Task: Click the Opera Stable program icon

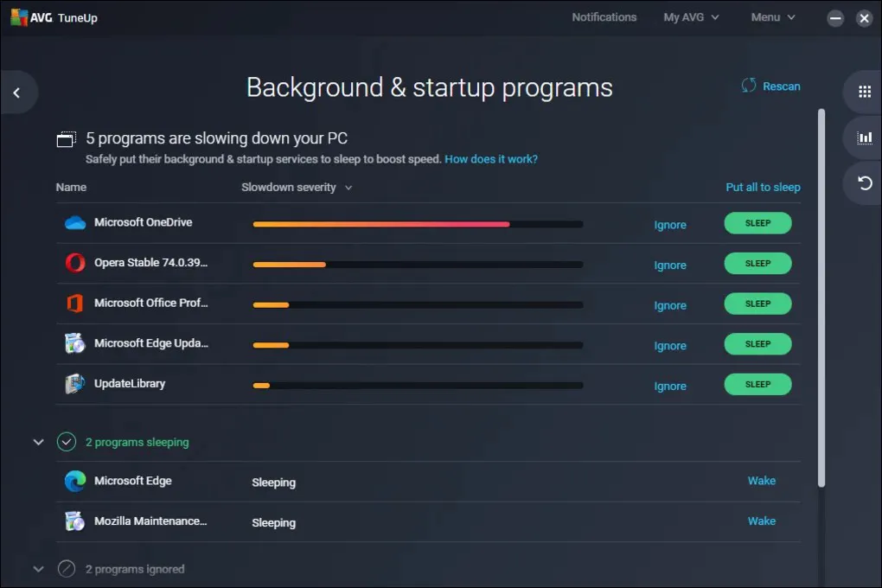Action: (x=75, y=263)
